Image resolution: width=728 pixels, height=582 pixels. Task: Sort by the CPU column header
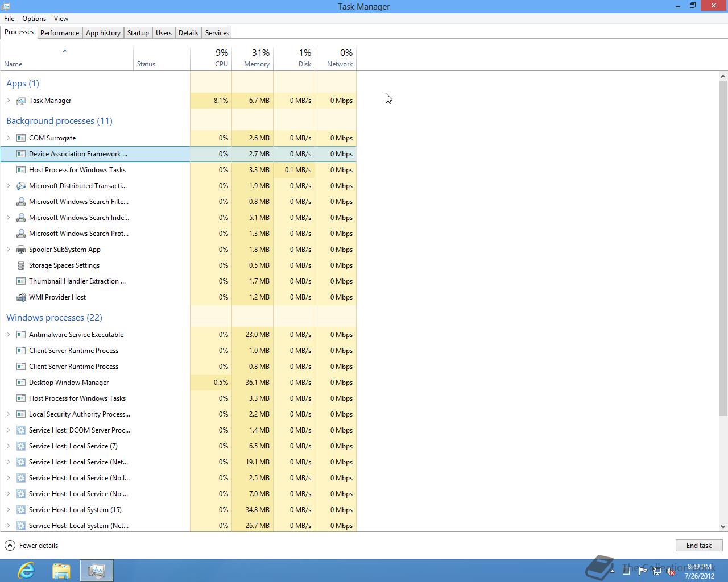coord(211,59)
